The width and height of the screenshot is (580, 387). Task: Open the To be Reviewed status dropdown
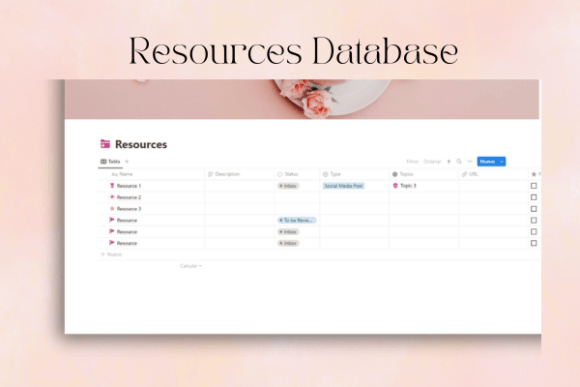(297, 220)
